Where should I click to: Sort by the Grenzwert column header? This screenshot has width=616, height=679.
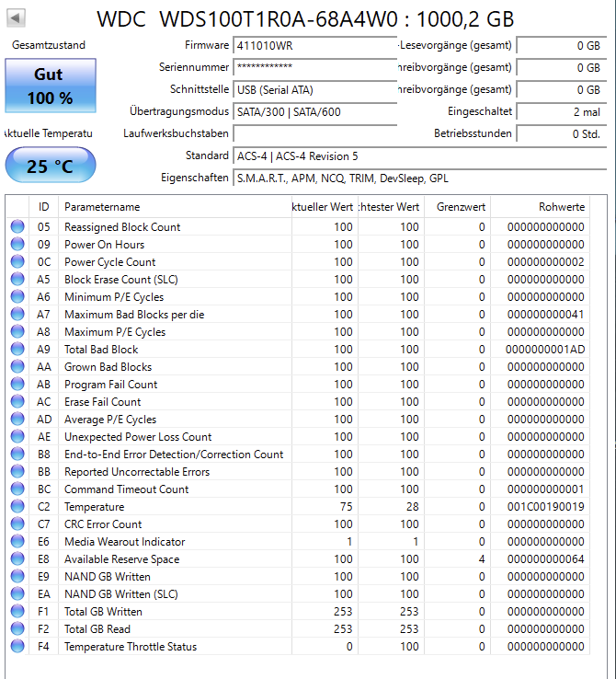point(457,207)
